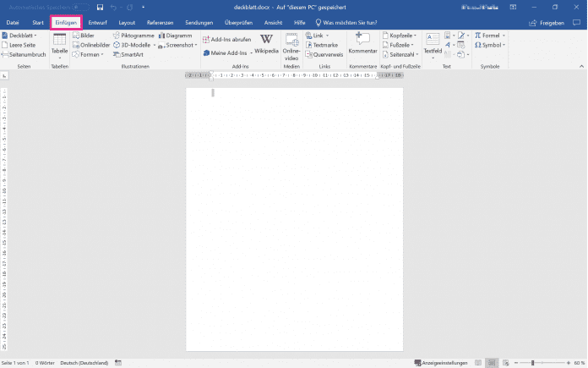588x368 pixels.
Task: Open the Wikipedia add-in
Action: [266, 44]
